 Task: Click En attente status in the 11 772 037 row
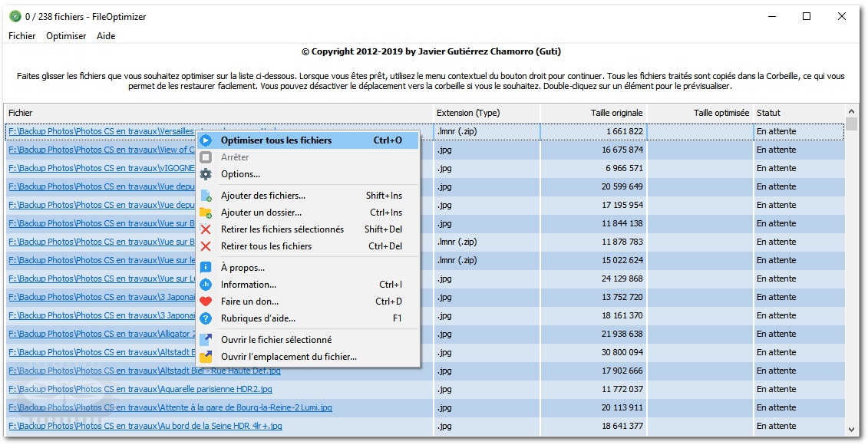pyautogui.click(x=800, y=389)
